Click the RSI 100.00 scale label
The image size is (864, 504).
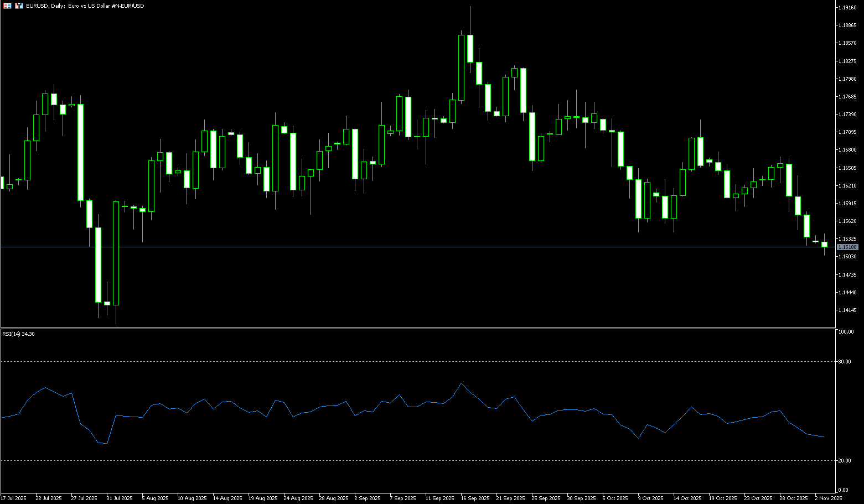point(846,332)
